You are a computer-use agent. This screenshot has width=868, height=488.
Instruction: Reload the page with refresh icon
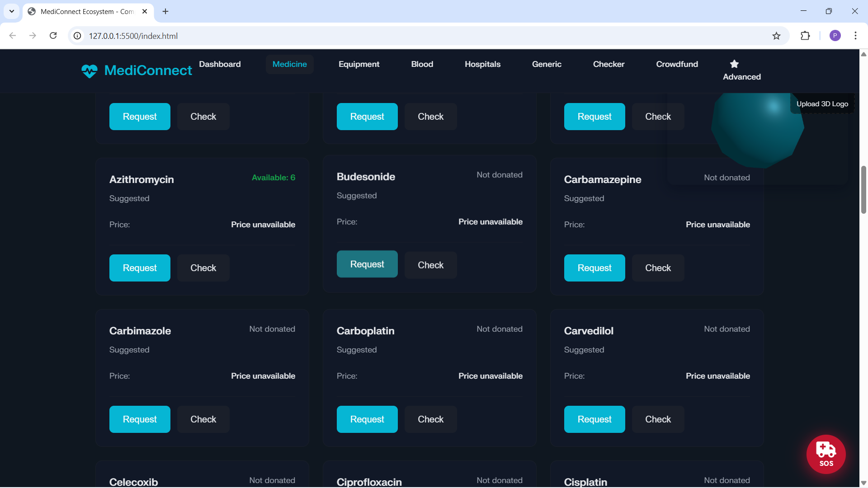pos(53,36)
